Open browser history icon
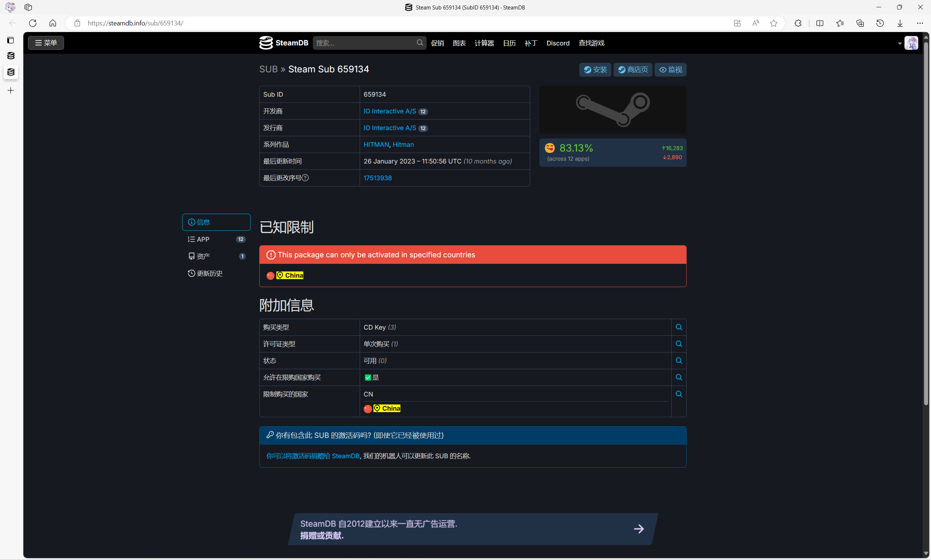Screen dimensions: 931x560 [x=880, y=23]
